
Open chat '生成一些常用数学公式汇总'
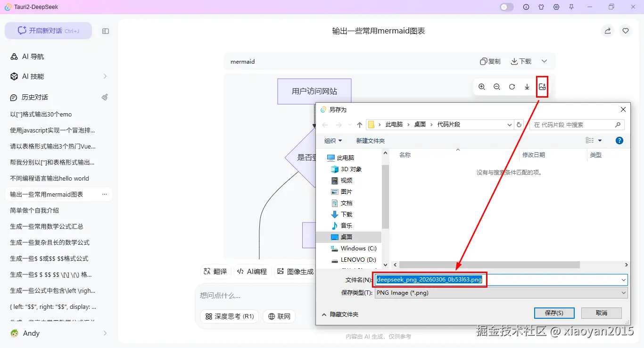coord(58,226)
